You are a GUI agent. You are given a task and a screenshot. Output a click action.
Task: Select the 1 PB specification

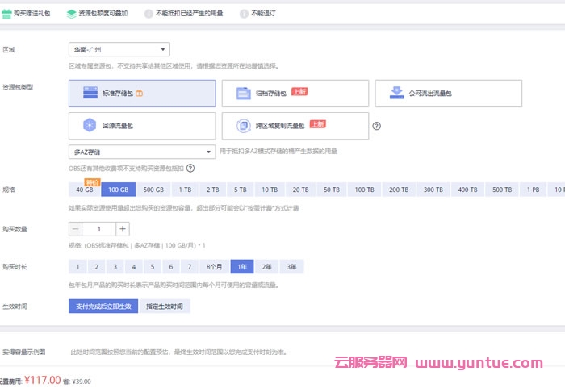tap(534, 190)
